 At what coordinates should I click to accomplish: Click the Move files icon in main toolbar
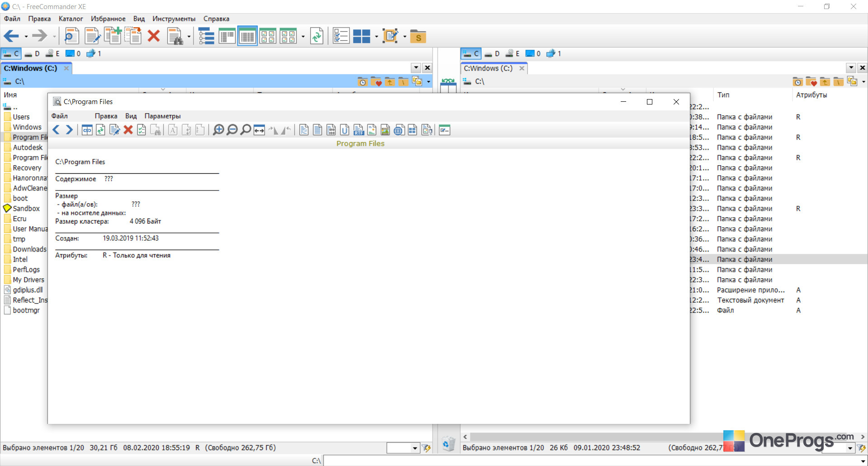(133, 36)
